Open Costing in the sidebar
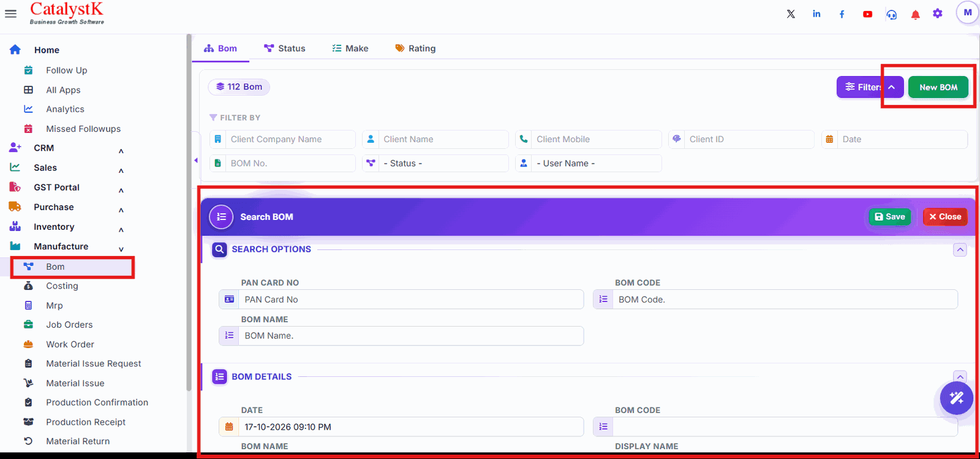980x459 pixels. 62,286
